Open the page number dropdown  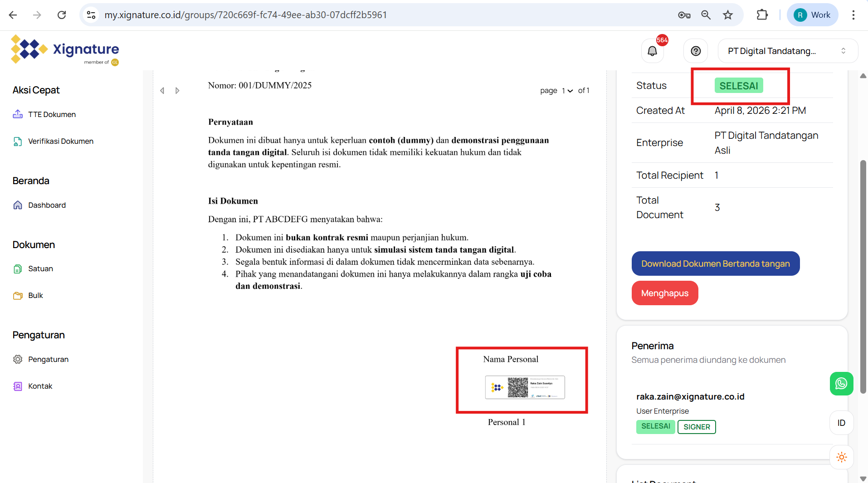click(x=567, y=91)
